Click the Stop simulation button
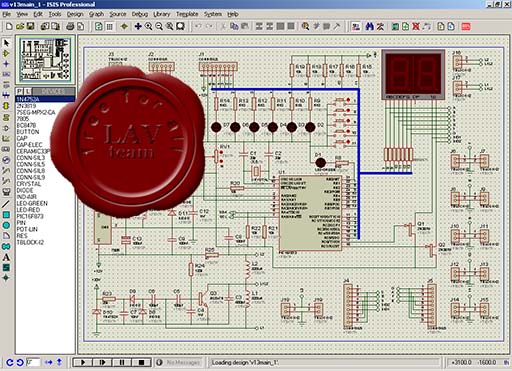512x371 pixels. [141, 362]
